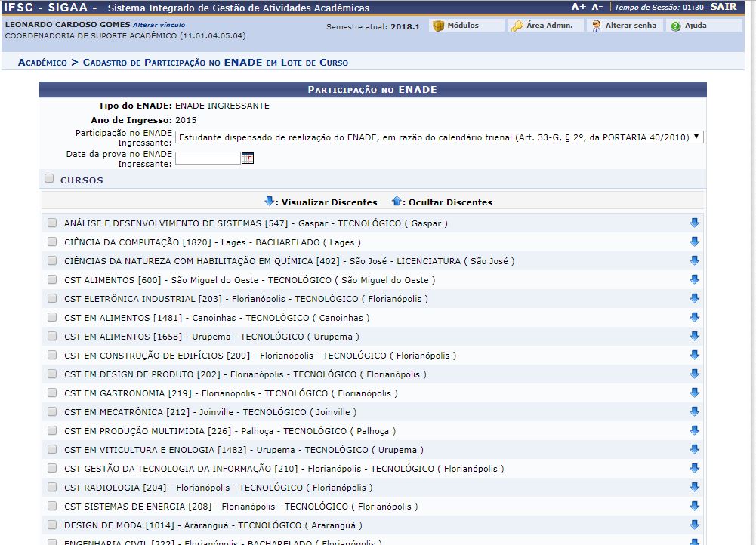Screen dimensions: 756x545
Task: Click the Alterar senha person icon
Action: (597, 26)
